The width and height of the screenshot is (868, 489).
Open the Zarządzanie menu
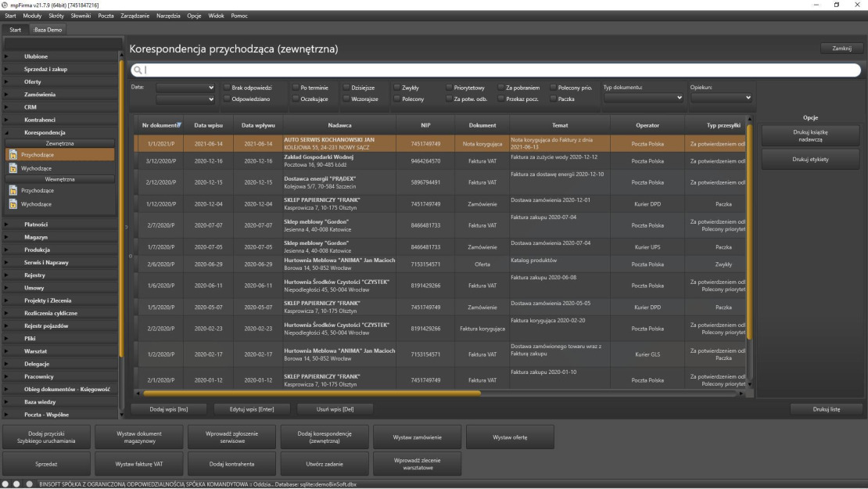point(135,16)
